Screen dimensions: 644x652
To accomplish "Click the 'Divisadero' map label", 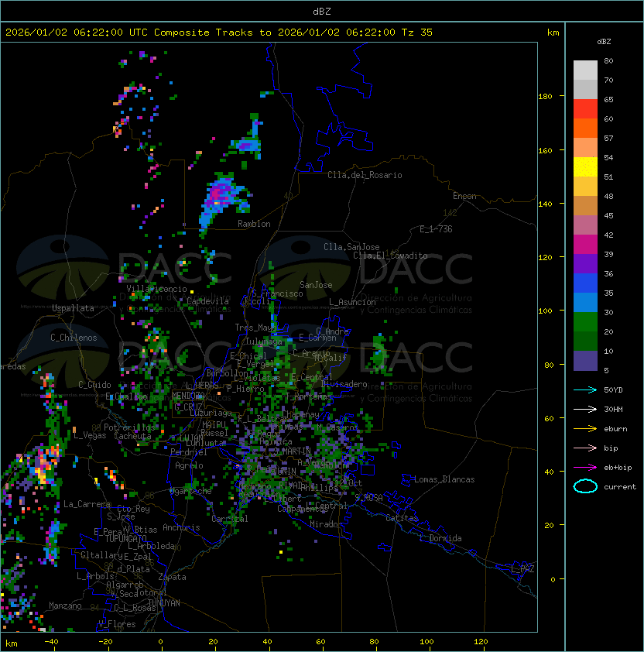I will pos(344,384).
